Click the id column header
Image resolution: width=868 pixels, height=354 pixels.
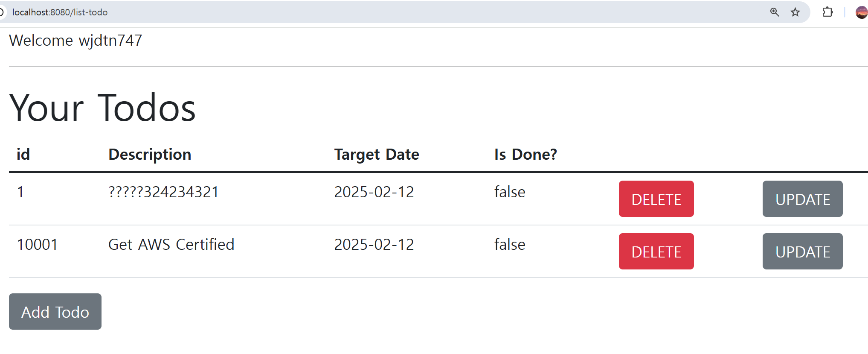click(x=23, y=155)
